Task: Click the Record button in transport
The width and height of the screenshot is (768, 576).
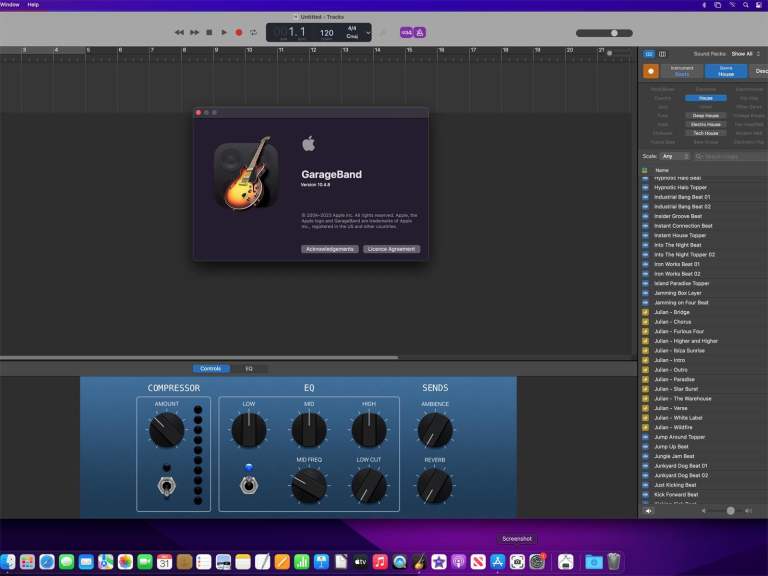Action: (238, 32)
